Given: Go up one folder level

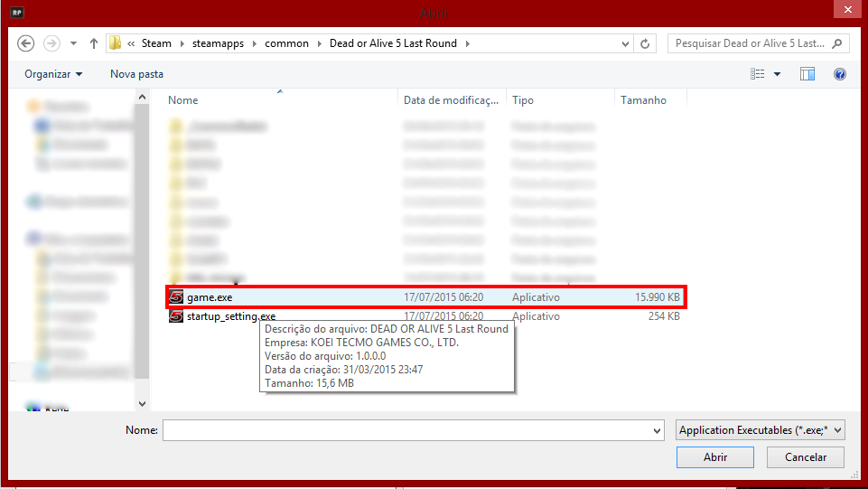Looking at the screenshot, I should (94, 43).
